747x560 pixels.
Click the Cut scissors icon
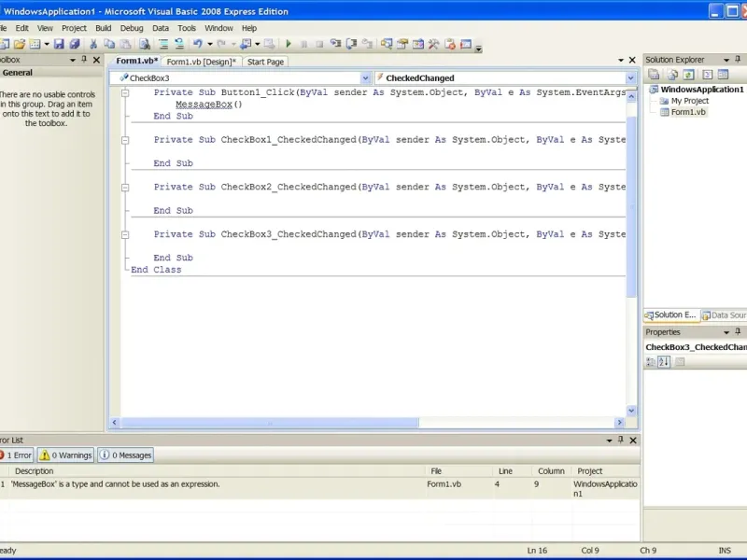click(93, 44)
